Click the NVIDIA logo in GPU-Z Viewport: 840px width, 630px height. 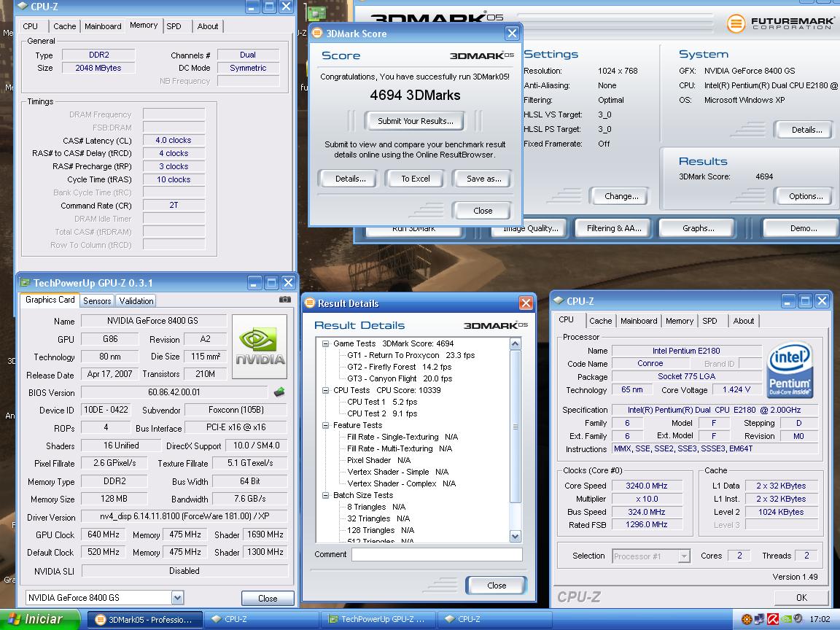[x=260, y=346]
